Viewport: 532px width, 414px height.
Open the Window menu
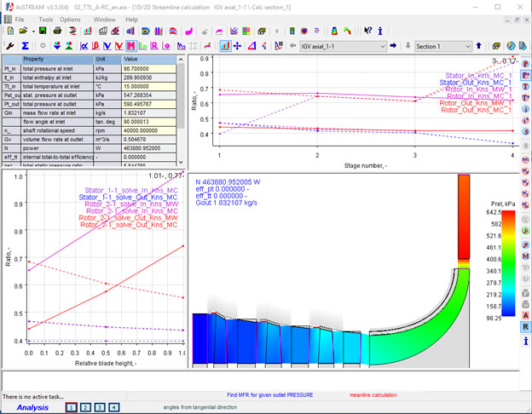(105, 20)
